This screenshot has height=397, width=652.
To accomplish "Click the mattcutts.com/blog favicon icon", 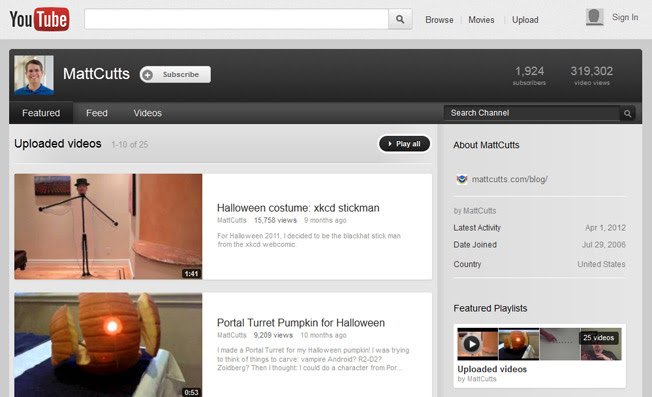I will point(462,179).
